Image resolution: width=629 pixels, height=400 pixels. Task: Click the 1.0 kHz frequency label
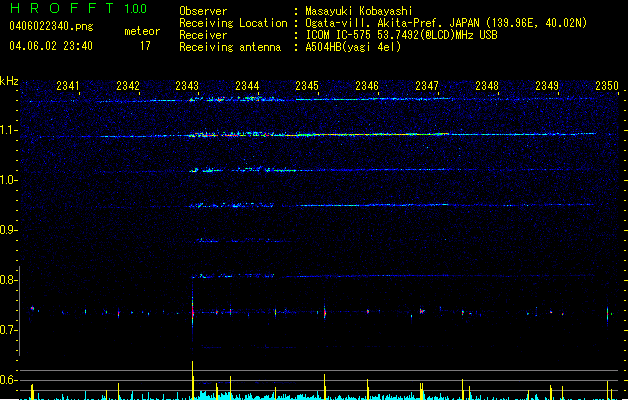tap(8, 180)
